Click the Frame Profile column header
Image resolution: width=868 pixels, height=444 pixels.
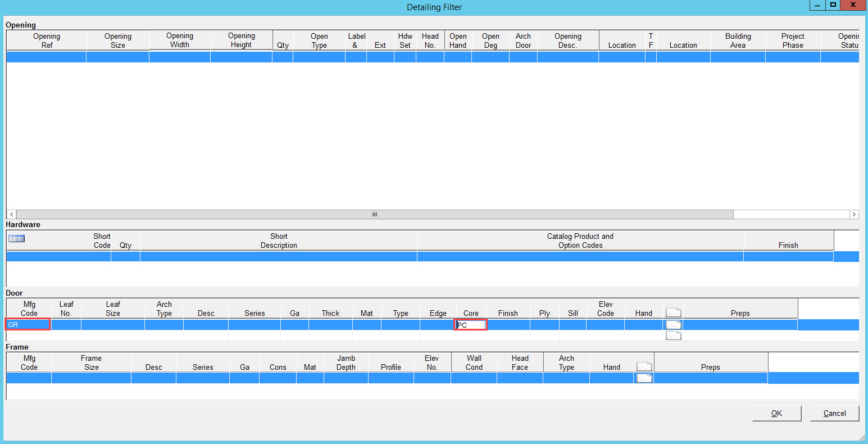pyautogui.click(x=391, y=363)
